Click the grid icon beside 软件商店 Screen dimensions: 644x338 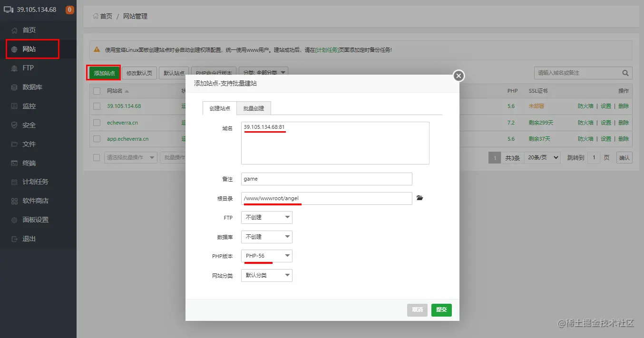click(14, 201)
